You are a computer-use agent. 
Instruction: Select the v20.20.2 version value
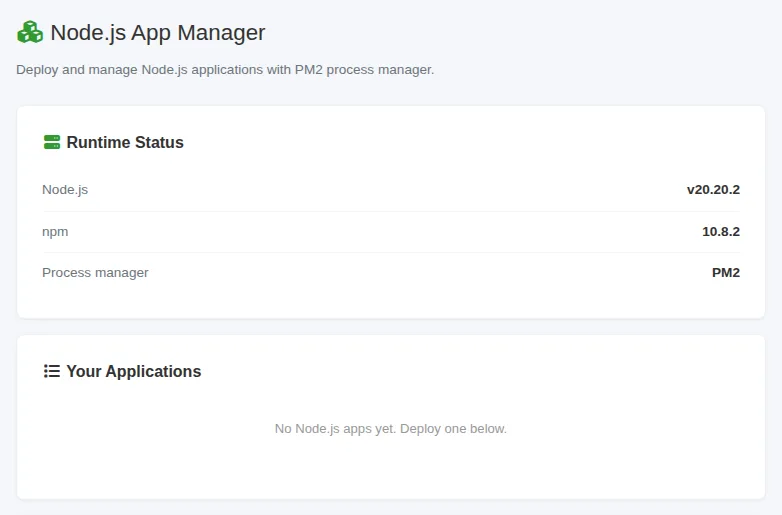coord(713,189)
